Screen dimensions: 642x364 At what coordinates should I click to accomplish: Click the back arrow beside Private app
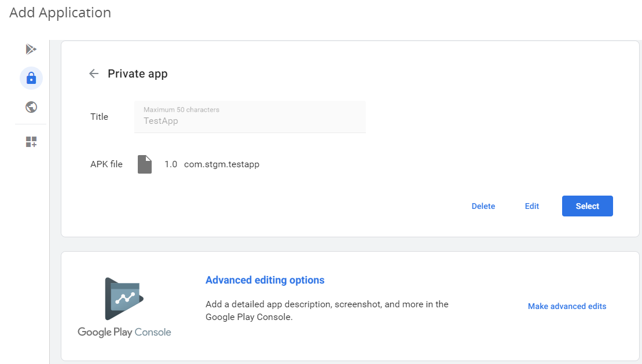tap(93, 73)
